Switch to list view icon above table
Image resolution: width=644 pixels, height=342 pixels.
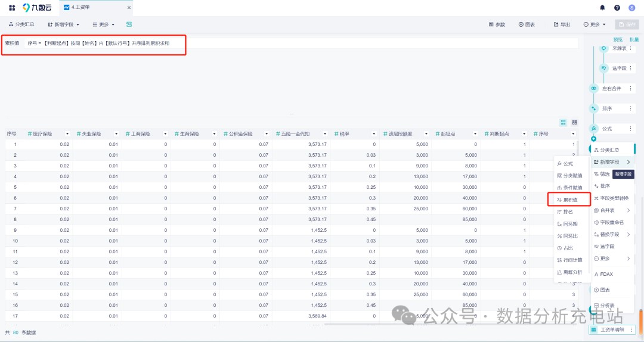(563, 122)
